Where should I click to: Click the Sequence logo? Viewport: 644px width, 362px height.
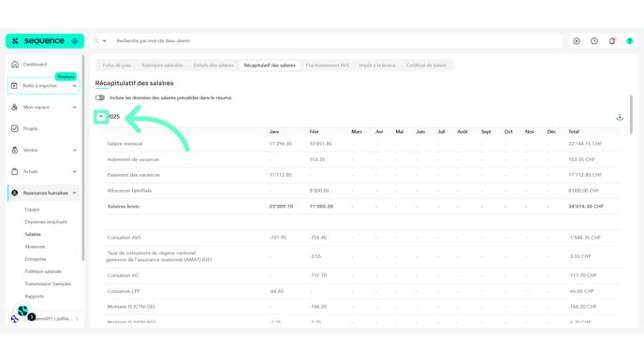tap(44, 41)
